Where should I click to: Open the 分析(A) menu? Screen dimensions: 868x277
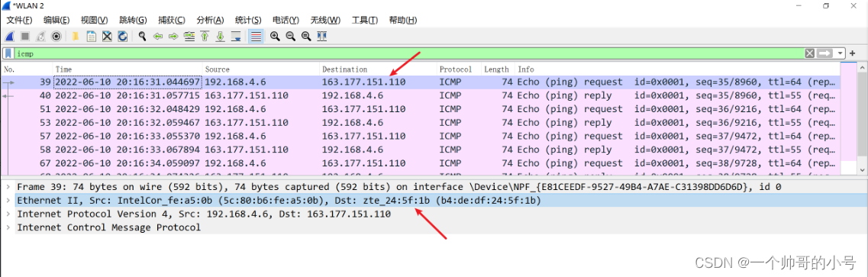coord(211,21)
